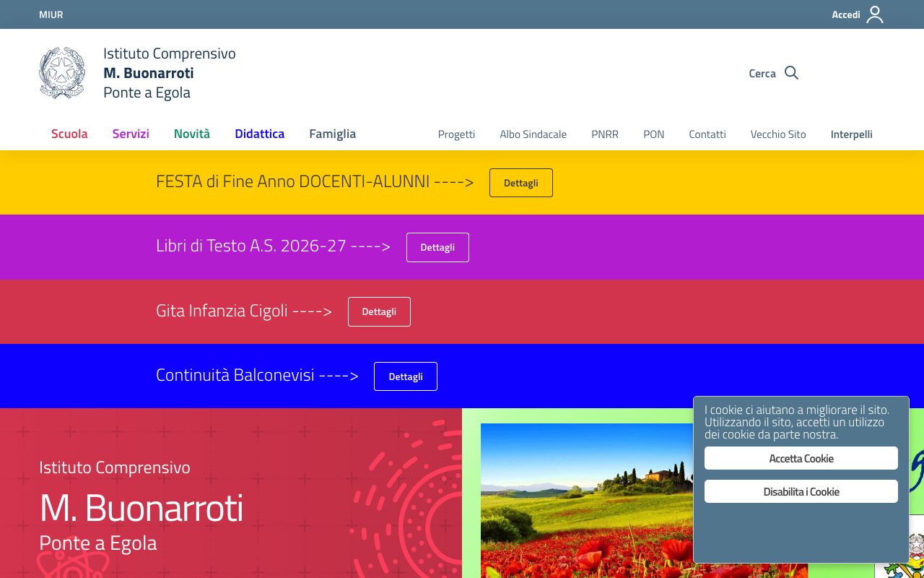Open the PNRR page
924x578 pixels.
[605, 134]
